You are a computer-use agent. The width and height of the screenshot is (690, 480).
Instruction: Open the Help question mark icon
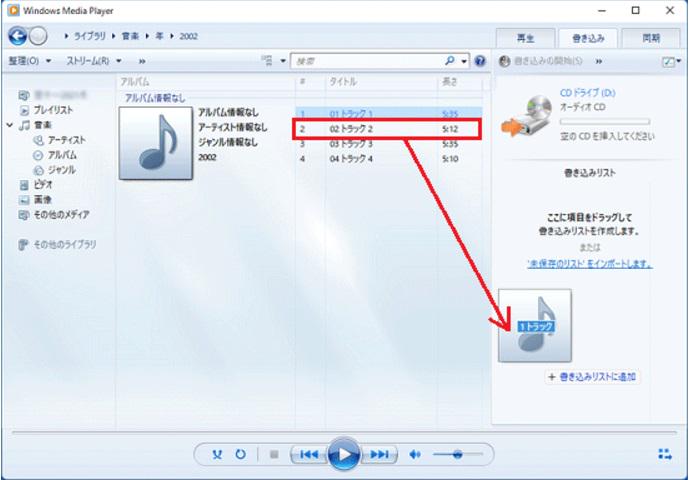481,61
